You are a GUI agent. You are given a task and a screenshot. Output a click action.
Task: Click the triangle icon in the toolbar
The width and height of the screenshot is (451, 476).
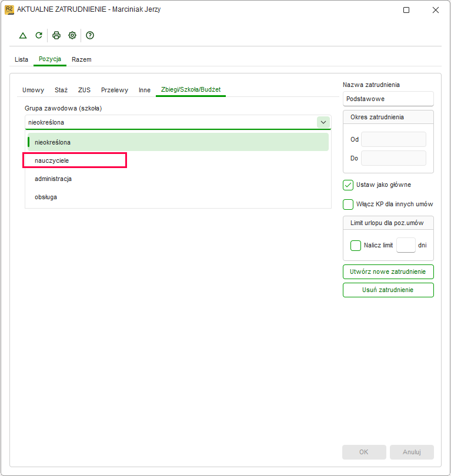[x=23, y=35]
